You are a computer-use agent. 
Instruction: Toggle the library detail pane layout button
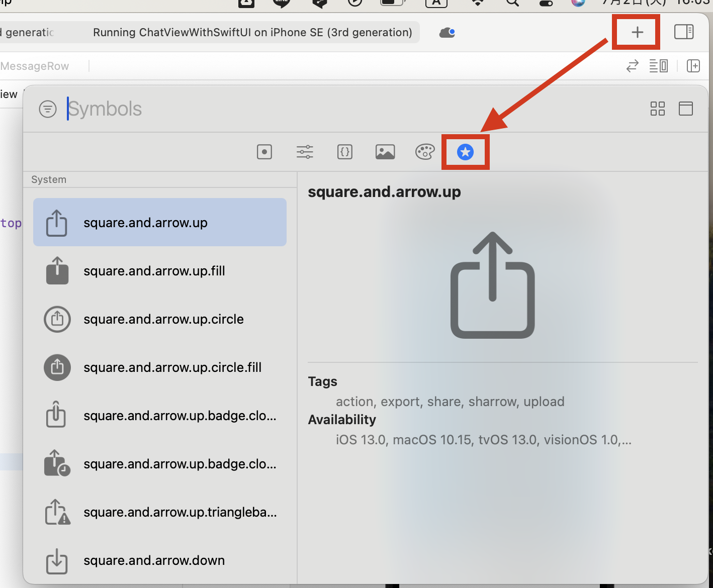(x=686, y=109)
